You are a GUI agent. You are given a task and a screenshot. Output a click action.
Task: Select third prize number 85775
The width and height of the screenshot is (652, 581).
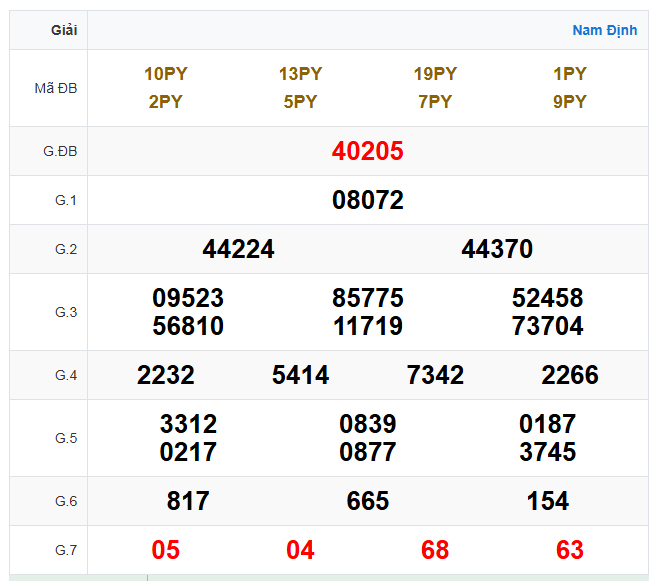coord(367,298)
